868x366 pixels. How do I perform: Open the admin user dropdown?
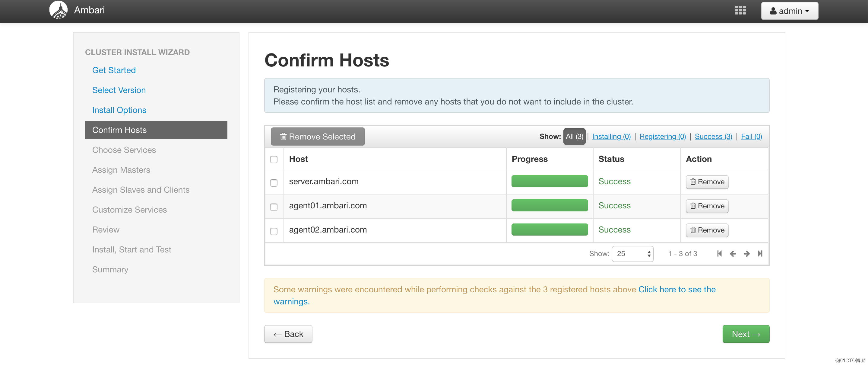(789, 11)
